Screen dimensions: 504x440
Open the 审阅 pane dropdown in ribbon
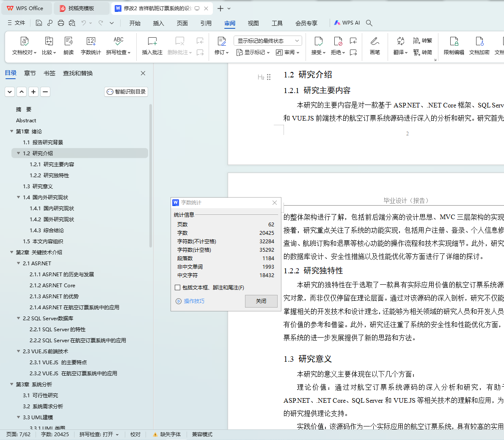[288, 52]
